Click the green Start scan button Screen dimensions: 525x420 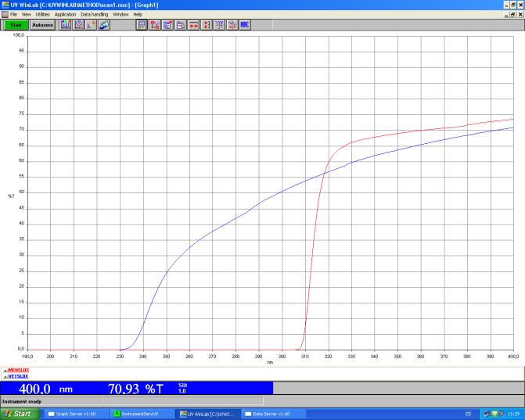tap(16, 25)
